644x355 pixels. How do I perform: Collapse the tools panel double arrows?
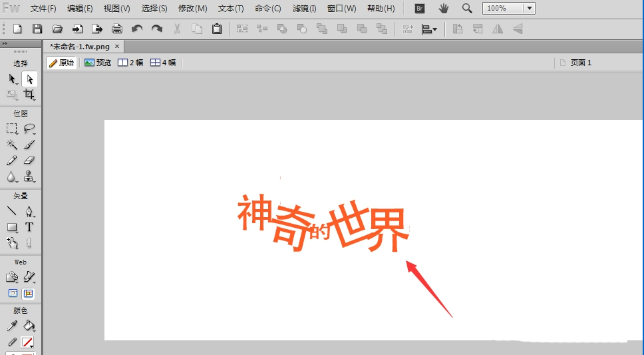pyautogui.click(x=5, y=43)
